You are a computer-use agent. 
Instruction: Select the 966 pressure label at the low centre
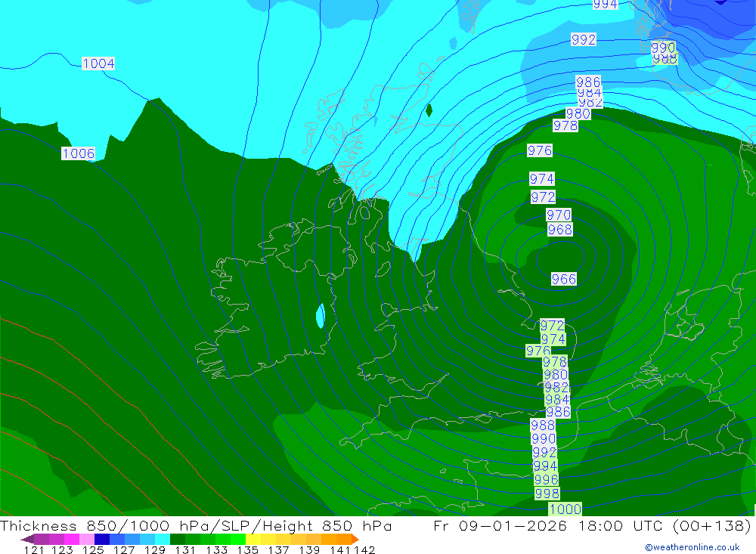pos(564,279)
